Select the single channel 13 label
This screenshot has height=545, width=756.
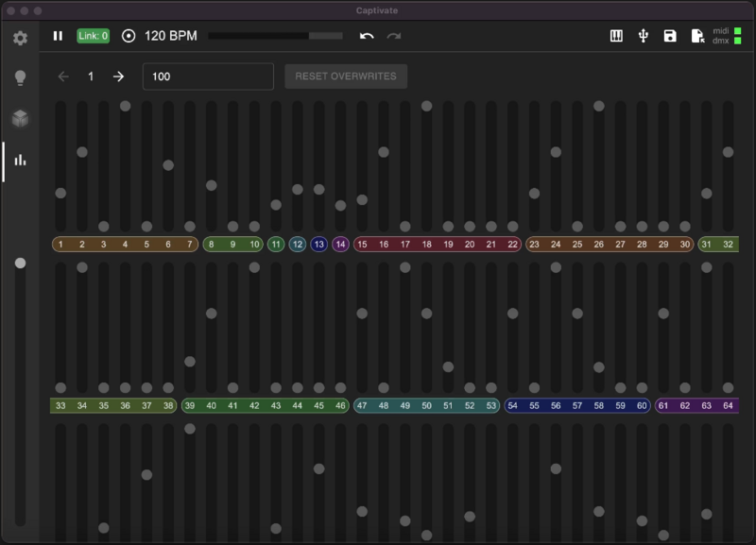(318, 245)
